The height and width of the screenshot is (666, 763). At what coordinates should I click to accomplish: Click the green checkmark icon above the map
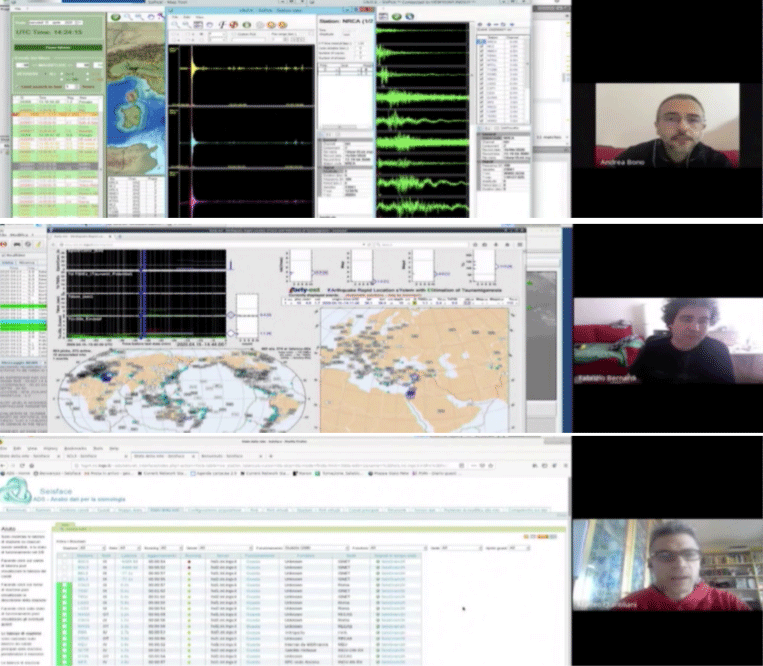pyautogui.click(x=115, y=17)
